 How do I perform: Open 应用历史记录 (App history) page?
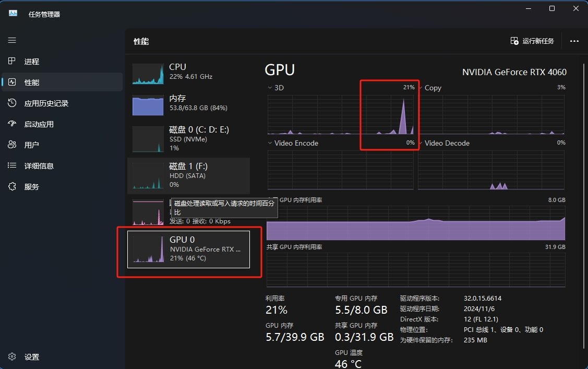[11, 103]
